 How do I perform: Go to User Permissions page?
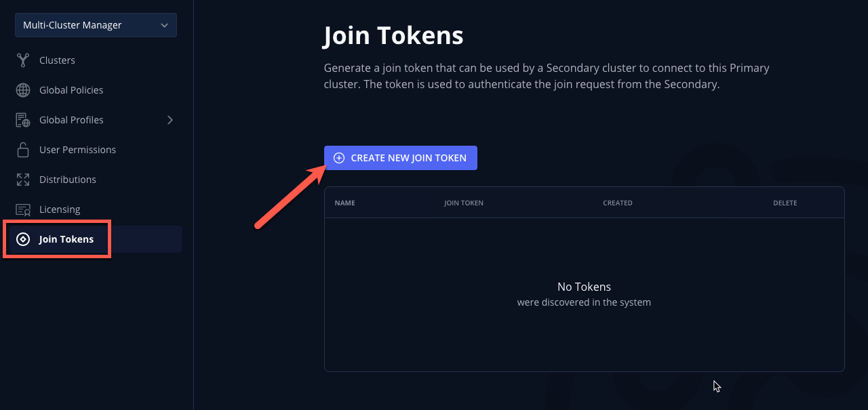tap(77, 150)
